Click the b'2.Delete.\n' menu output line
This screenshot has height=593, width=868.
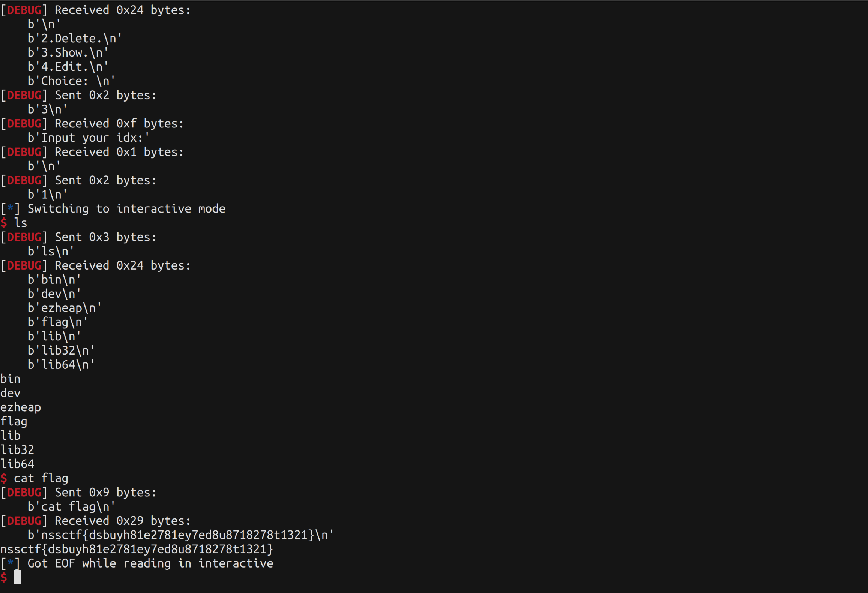pos(75,39)
